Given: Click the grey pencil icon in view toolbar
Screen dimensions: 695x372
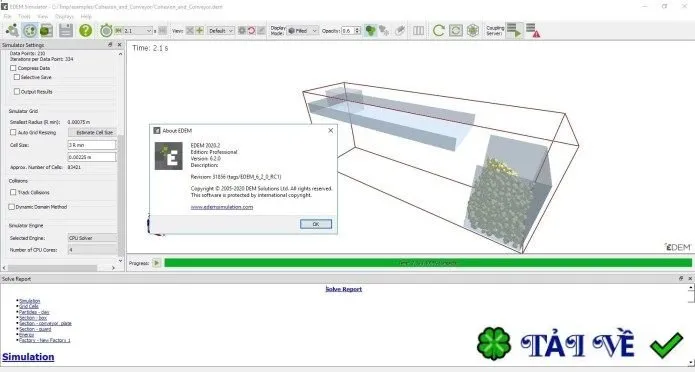Looking at the screenshot, I should [262, 31].
